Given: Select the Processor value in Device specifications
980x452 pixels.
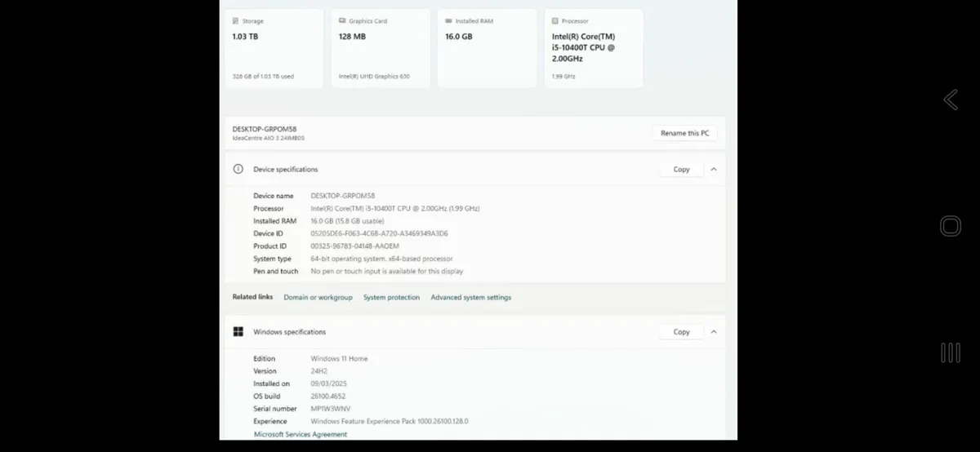Looking at the screenshot, I should [395, 209].
